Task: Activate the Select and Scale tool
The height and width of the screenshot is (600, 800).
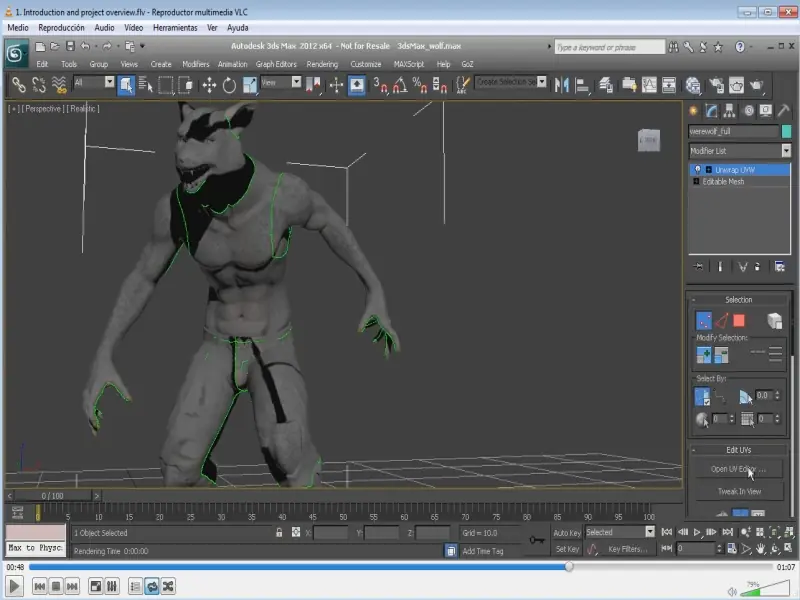Action: 249,85
